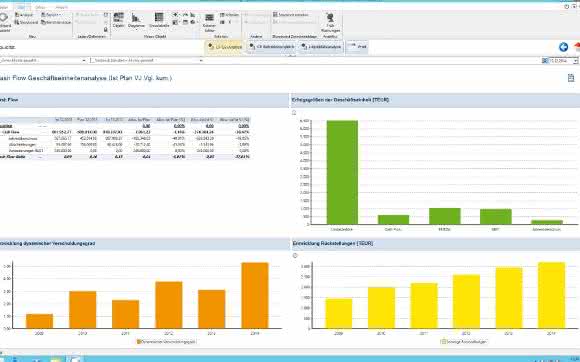
Task: Click the Storyboard einstellen ribbon item
Action: coord(291,15)
